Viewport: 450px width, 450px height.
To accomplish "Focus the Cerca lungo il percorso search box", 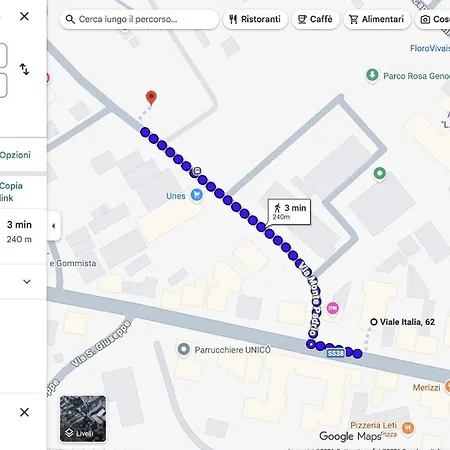I will coord(139,19).
